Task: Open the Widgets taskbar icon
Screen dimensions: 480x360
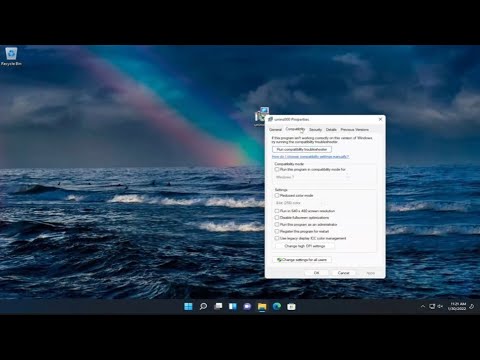Action: click(233, 306)
